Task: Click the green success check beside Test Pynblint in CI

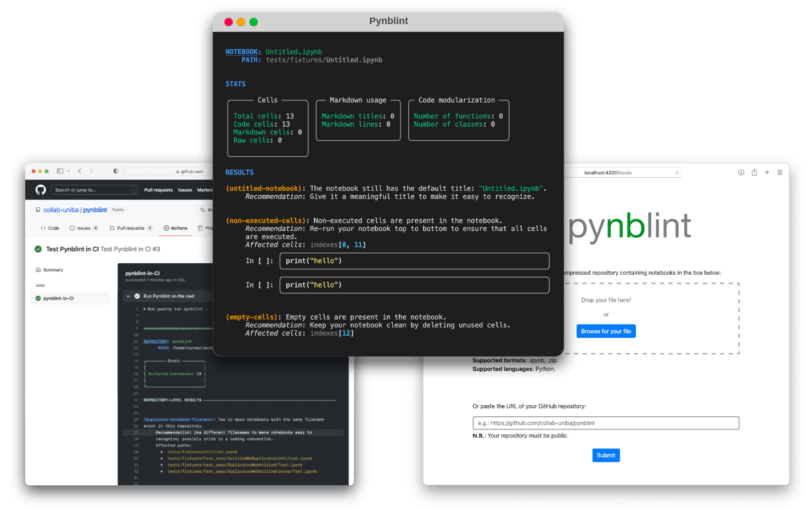Action: [x=38, y=249]
